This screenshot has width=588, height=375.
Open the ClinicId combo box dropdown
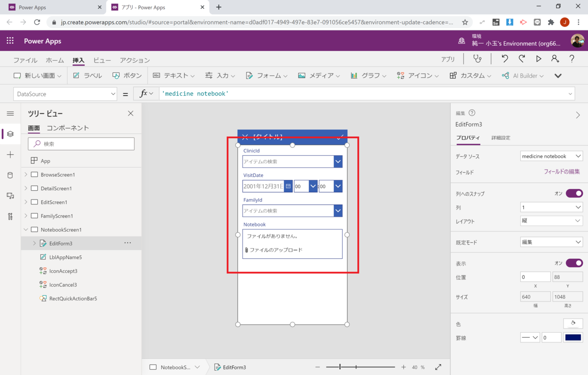click(338, 162)
